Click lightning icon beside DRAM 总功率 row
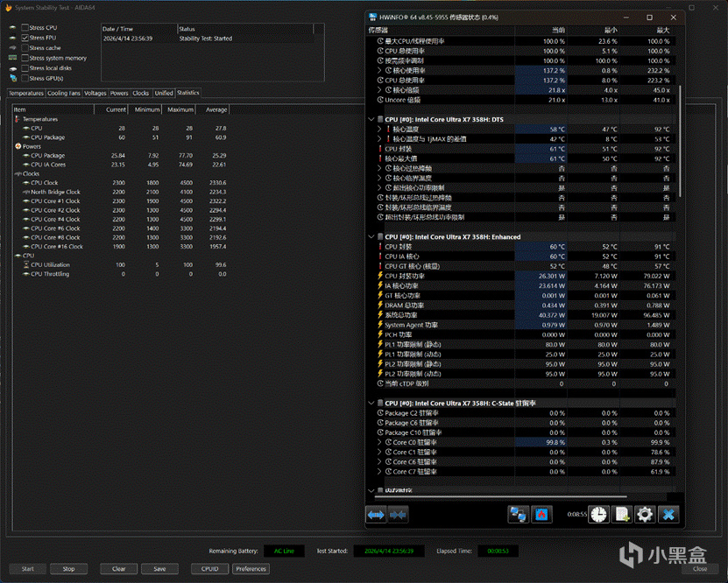Viewport: 728px width, 583px height. coord(380,306)
